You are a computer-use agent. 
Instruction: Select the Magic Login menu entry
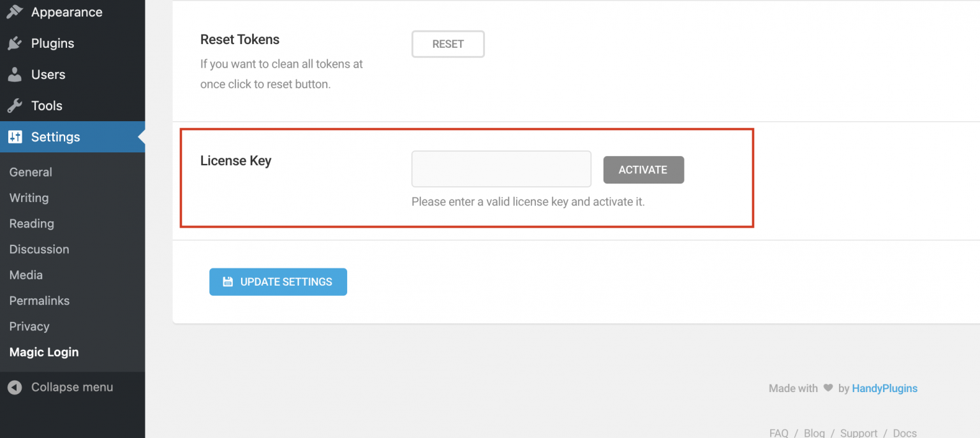[x=43, y=352]
